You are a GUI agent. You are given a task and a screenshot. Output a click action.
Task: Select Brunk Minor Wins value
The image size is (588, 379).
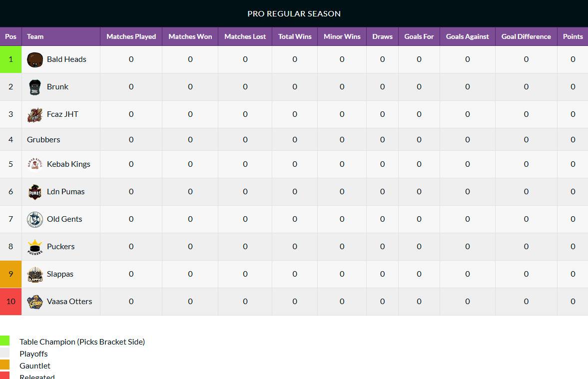click(x=342, y=86)
